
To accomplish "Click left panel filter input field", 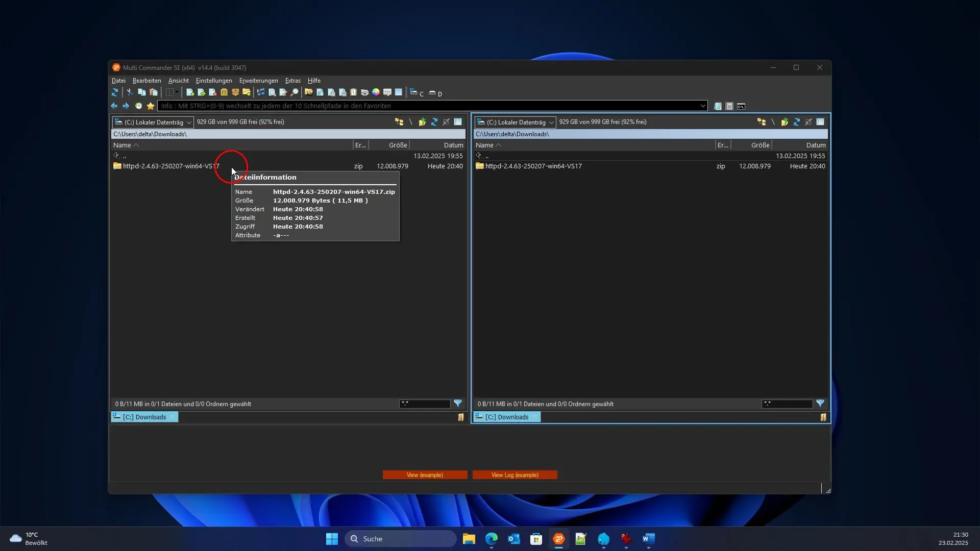I will point(425,404).
